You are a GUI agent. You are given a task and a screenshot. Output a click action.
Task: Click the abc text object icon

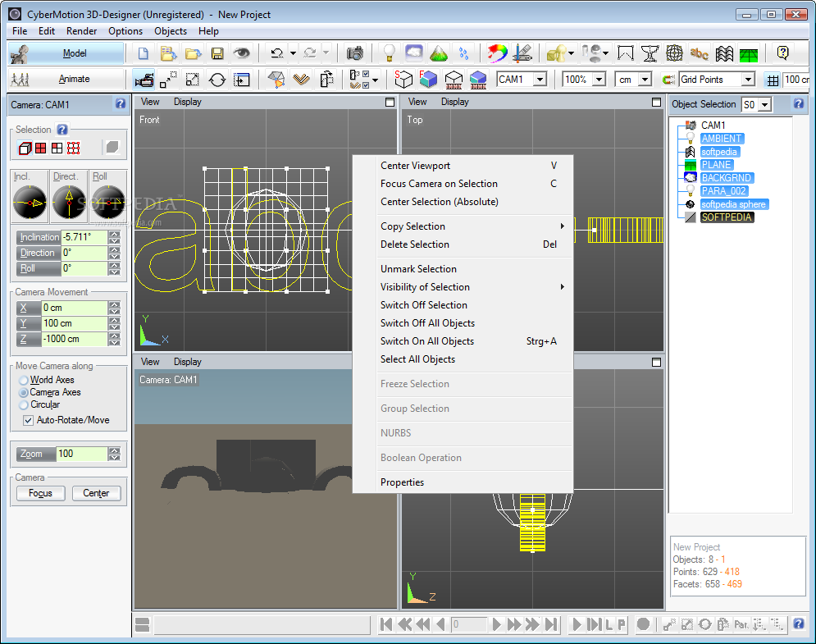click(x=699, y=53)
